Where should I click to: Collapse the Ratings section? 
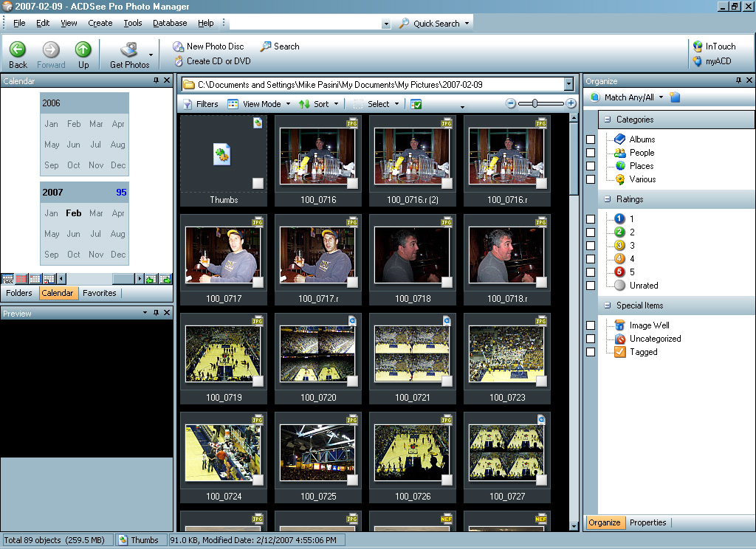tap(608, 199)
